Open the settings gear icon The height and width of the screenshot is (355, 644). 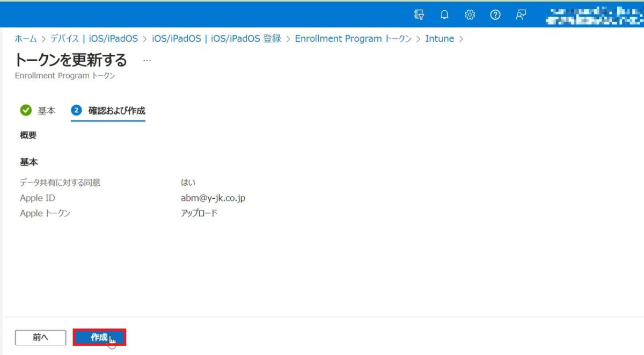[470, 15]
